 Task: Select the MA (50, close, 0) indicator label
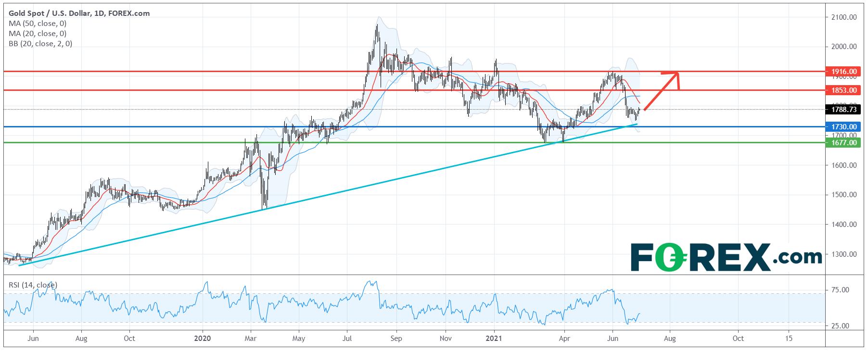coord(38,24)
